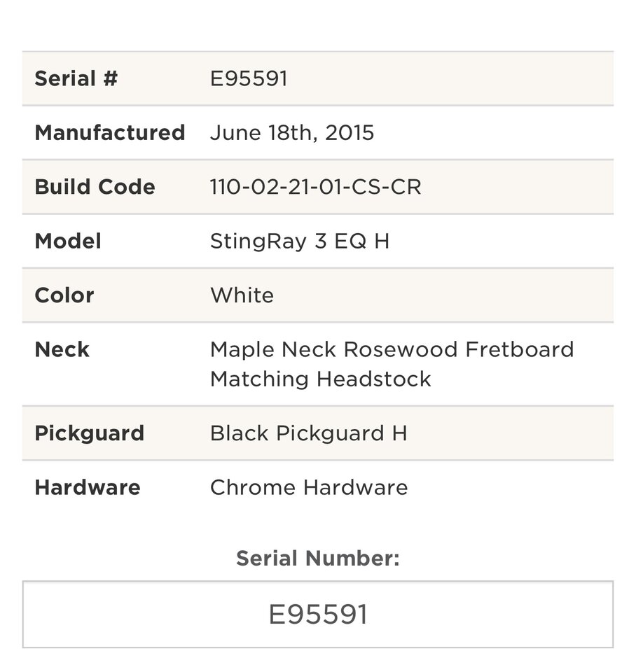This screenshot has width=636, height=672.
Task: Click the Manufactured date June 18th, 2015
Action: tap(292, 132)
